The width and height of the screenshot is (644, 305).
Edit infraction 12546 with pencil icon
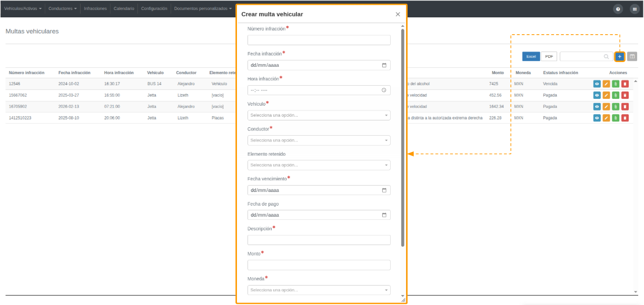(x=606, y=84)
